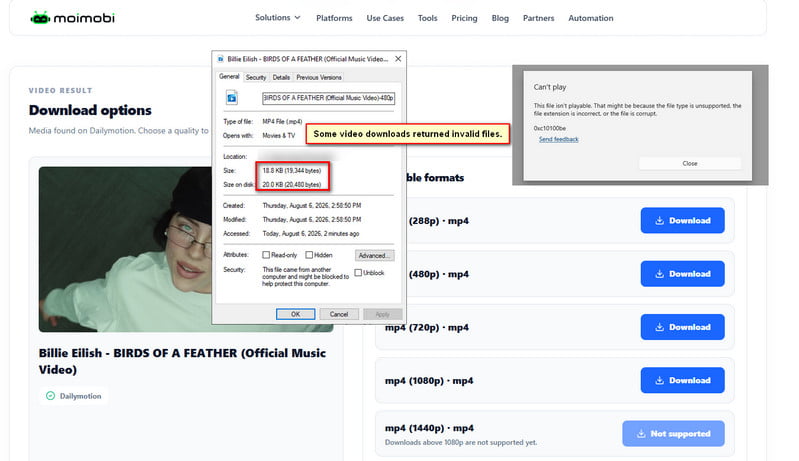Click the 'mp4 (1440p) · mp4' label
The height and width of the screenshot is (461, 799).
[x=429, y=428]
